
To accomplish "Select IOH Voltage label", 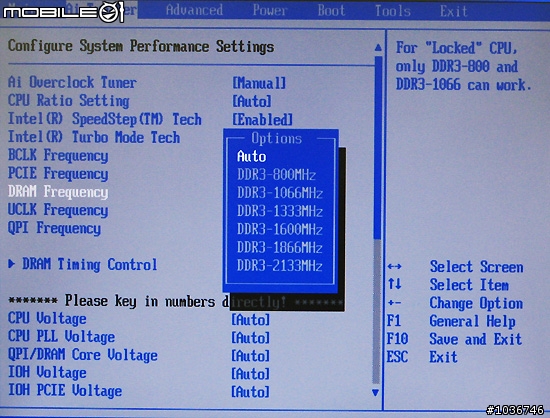I will click(47, 373).
